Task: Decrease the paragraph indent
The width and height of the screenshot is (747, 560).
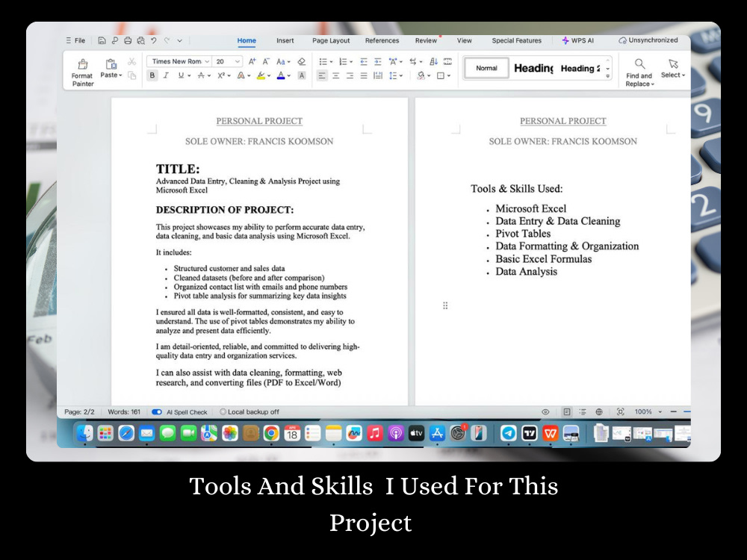Action: click(x=364, y=61)
